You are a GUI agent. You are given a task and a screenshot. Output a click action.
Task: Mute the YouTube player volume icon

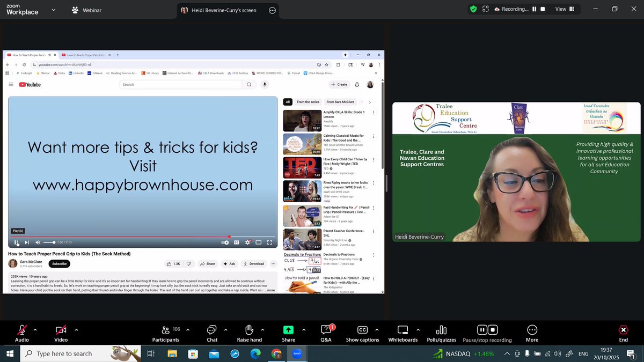(x=38, y=242)
